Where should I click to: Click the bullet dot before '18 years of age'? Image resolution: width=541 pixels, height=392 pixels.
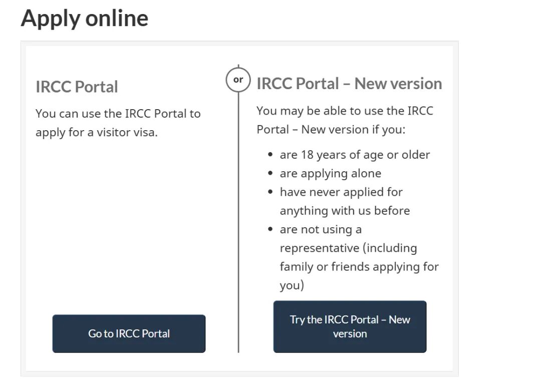[270, 155]
